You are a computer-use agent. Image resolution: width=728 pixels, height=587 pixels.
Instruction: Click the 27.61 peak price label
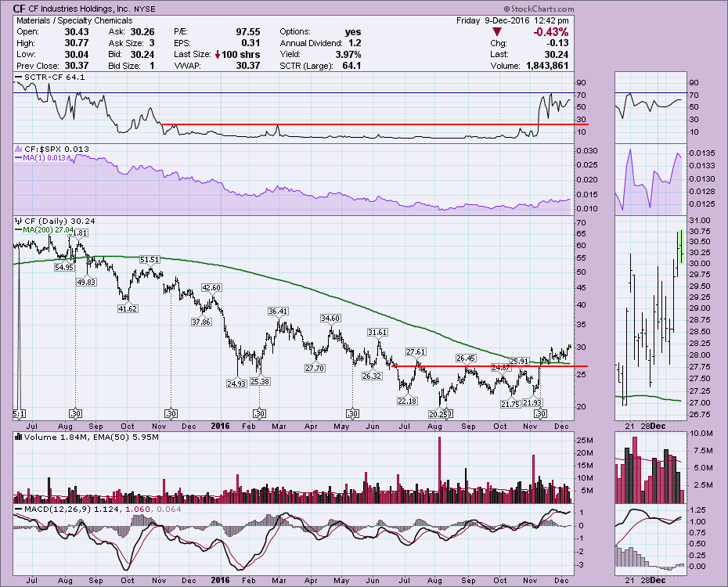pyautogui.click(x=416, y=351)
